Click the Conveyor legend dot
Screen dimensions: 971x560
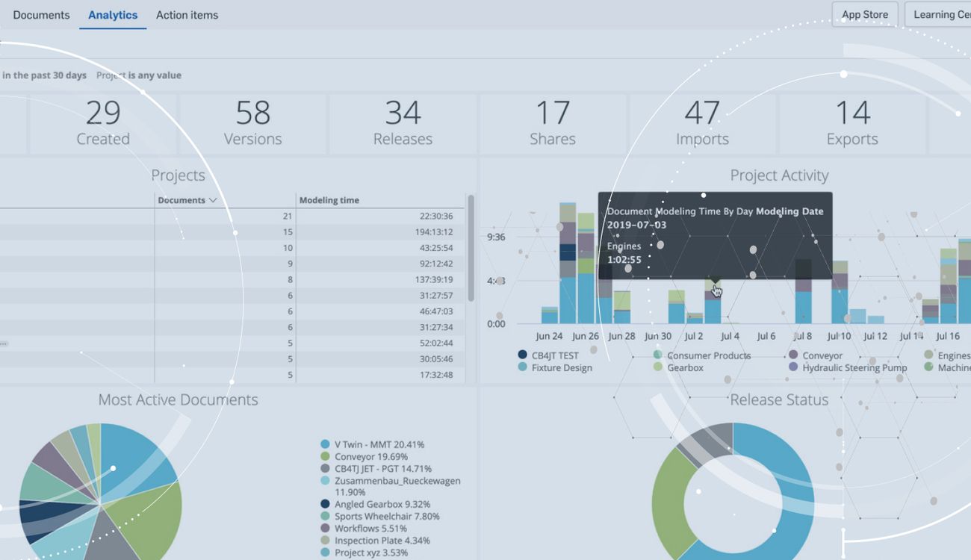pyautogui.click(x=792, y=355)
